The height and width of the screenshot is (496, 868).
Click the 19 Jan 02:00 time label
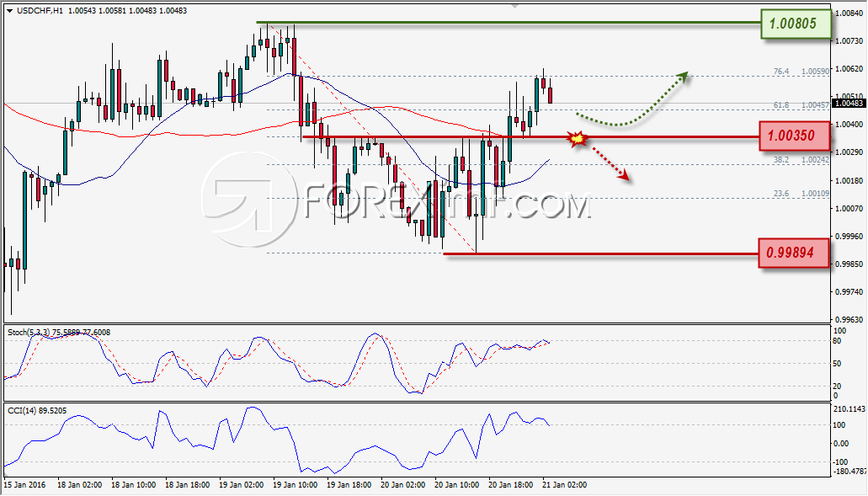tap(242, 484)
